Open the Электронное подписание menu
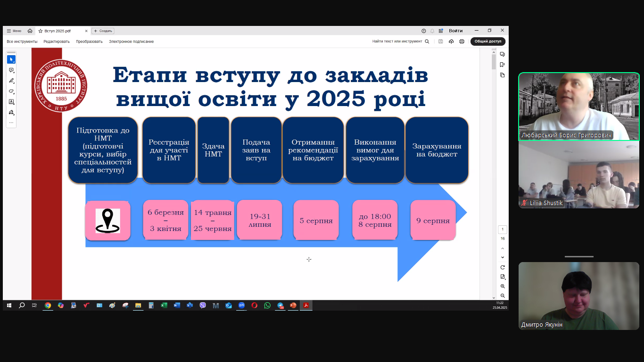The height and width of the screenshot is (362, 644). (132, 41)
